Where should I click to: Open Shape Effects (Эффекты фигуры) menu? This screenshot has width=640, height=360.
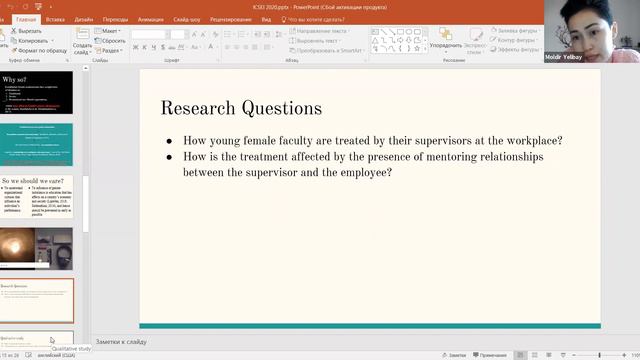(516, 49)
